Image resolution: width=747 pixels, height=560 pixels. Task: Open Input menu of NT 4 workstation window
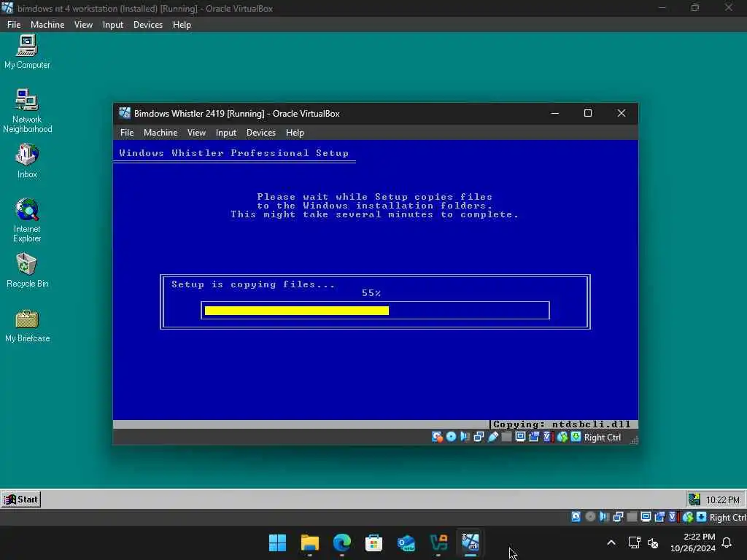[x=113, y=25]
